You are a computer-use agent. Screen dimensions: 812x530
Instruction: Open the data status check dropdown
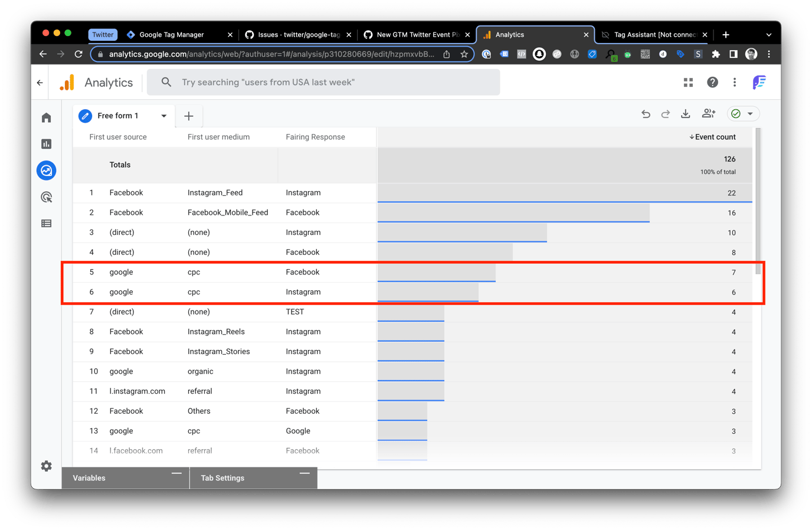(742, 114)
